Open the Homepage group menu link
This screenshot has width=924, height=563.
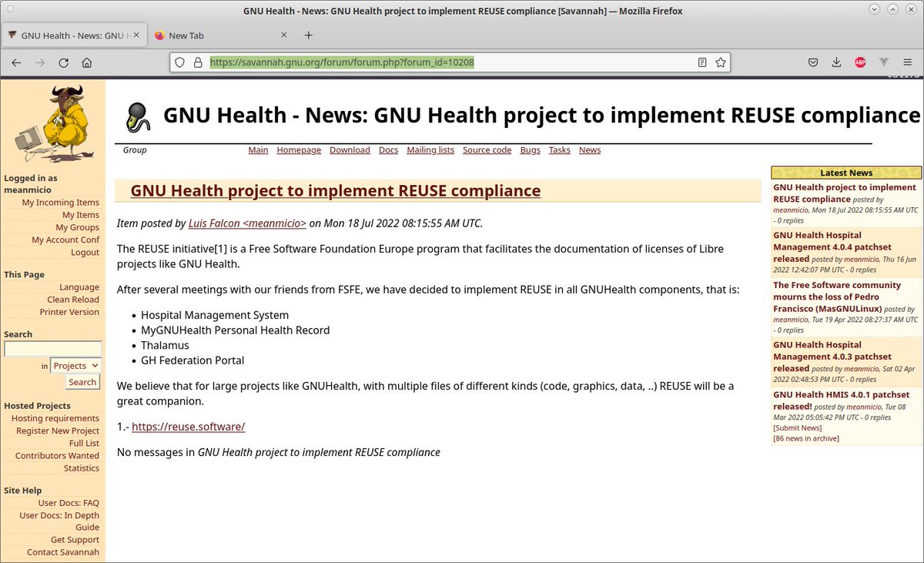299,150
